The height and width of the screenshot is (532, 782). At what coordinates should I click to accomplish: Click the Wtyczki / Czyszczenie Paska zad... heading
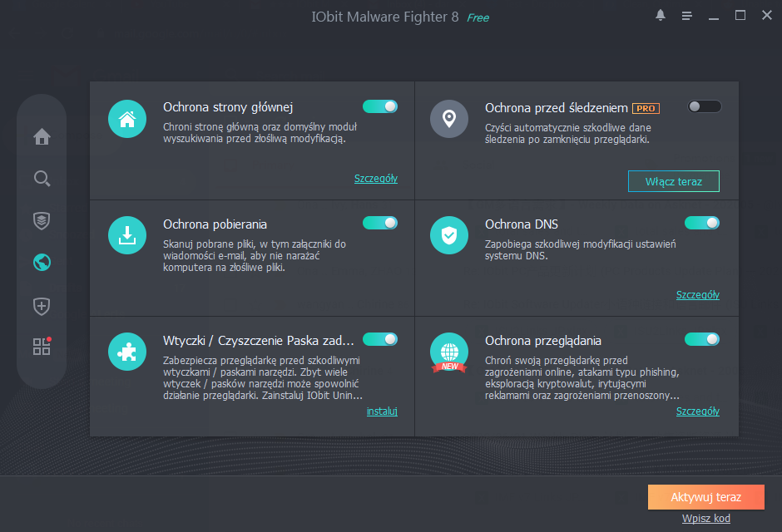click(259, 341)
